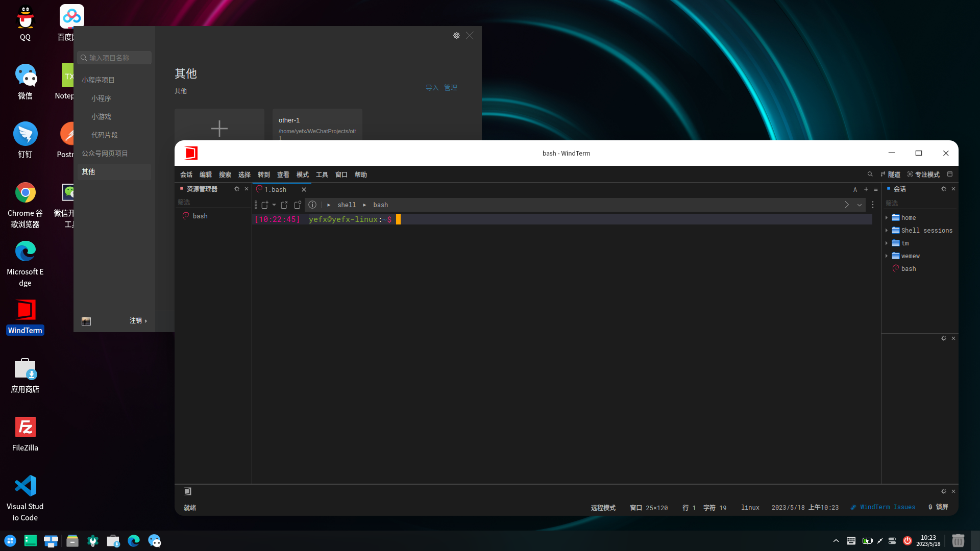The image size is (980, 551).
Task: Click the session info icon
Action: tap(312, 205)
